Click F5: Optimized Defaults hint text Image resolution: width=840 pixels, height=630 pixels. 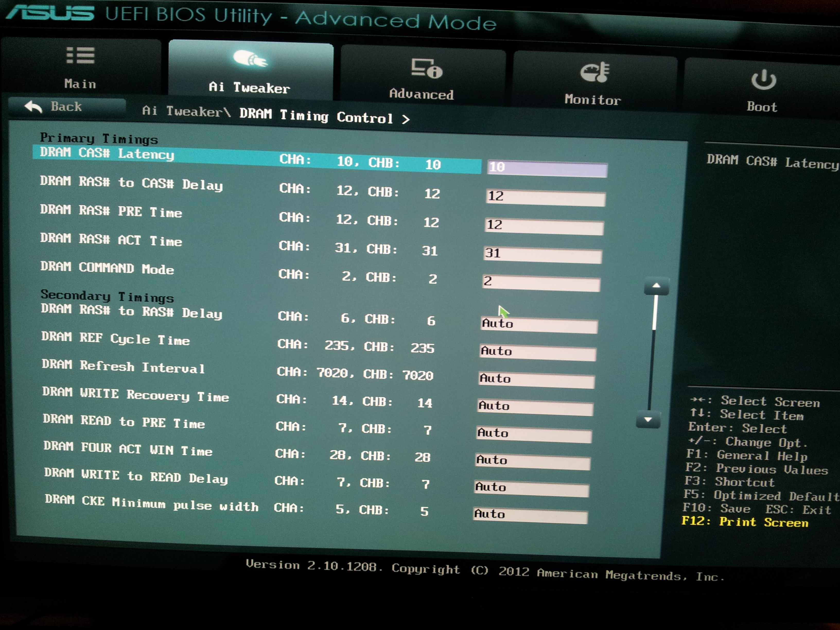761,496
